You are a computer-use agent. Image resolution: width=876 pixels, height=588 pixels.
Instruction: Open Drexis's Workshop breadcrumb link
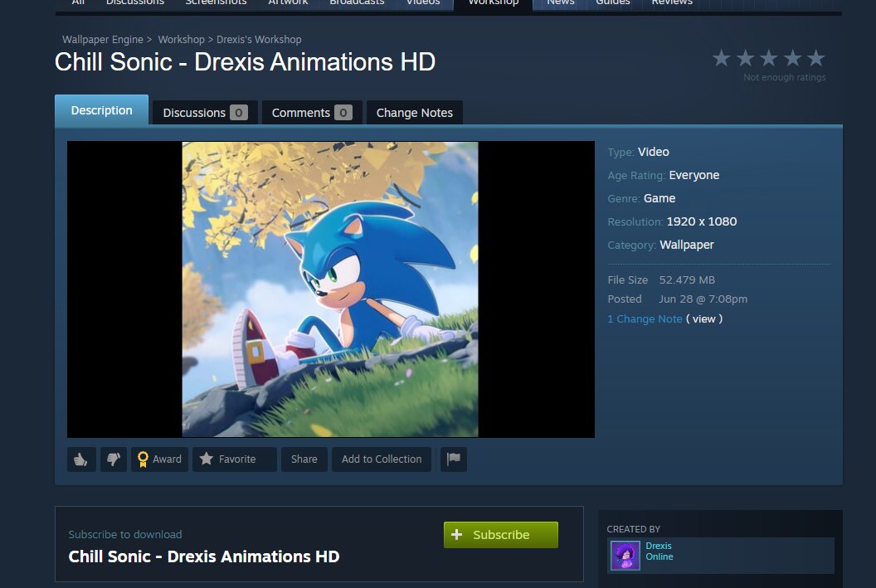click(259, 40)
